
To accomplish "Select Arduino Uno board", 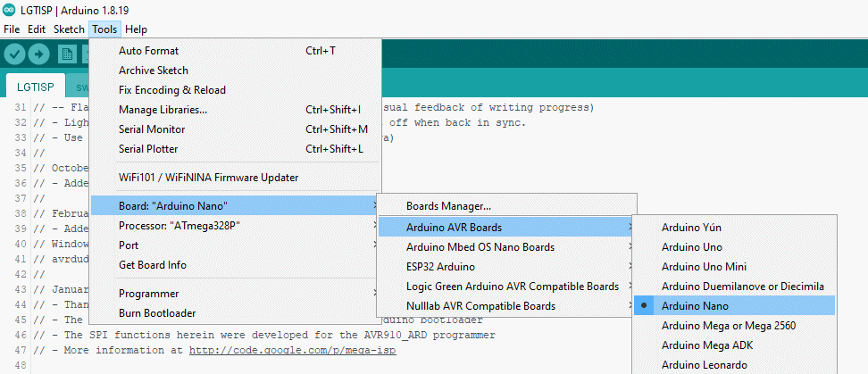I will (x=735, y=246).
